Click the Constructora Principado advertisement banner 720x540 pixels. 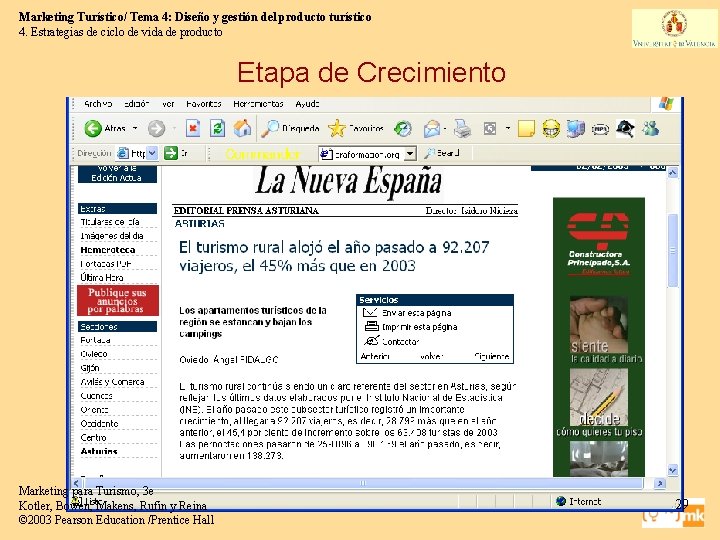point(599,244)
